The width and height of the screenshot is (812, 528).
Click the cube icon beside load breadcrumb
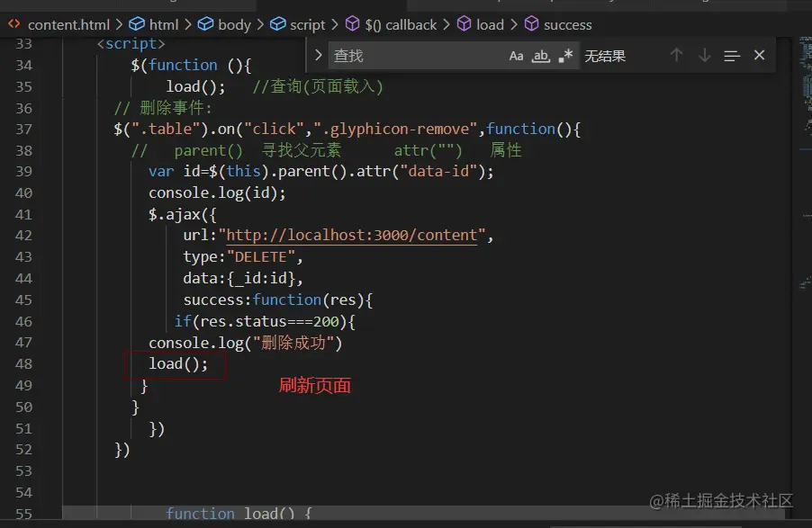[x=465, y=23]
